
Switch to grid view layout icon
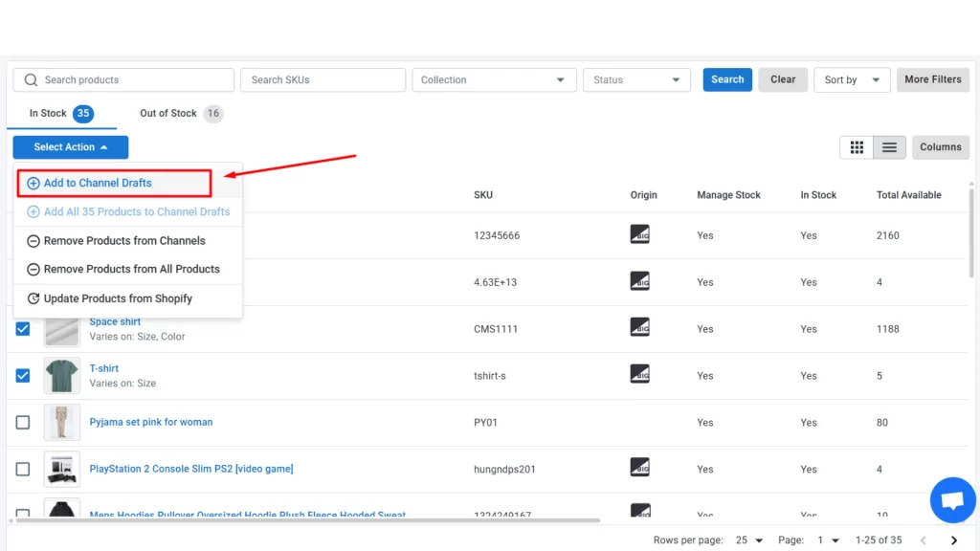tap(857, 147)
